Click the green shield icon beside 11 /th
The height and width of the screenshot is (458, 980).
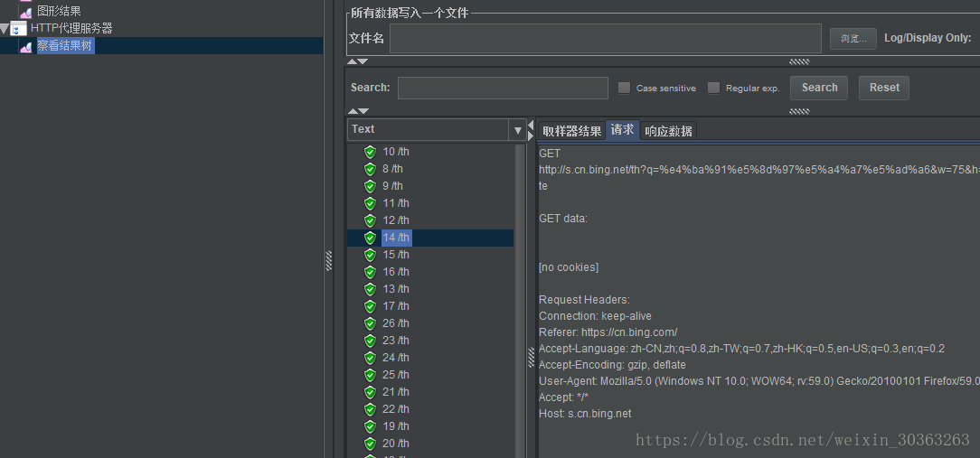(x=370, y=203)
